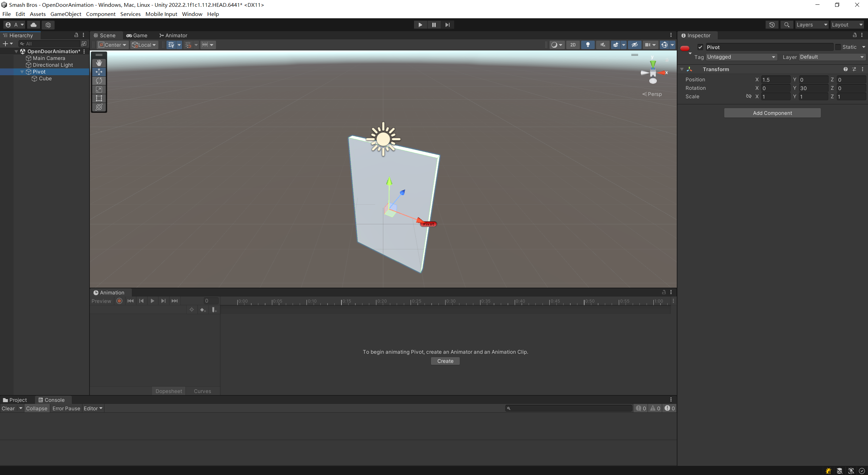Toggle scene lighting bulb icon
Viewport: 868px width, 475px height.
click(588, 45)
